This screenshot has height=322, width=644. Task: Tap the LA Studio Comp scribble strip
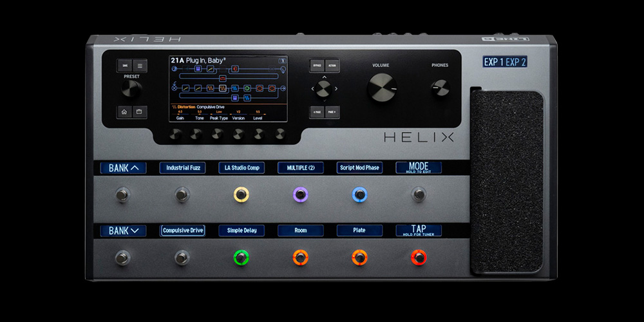coord(241,167)
